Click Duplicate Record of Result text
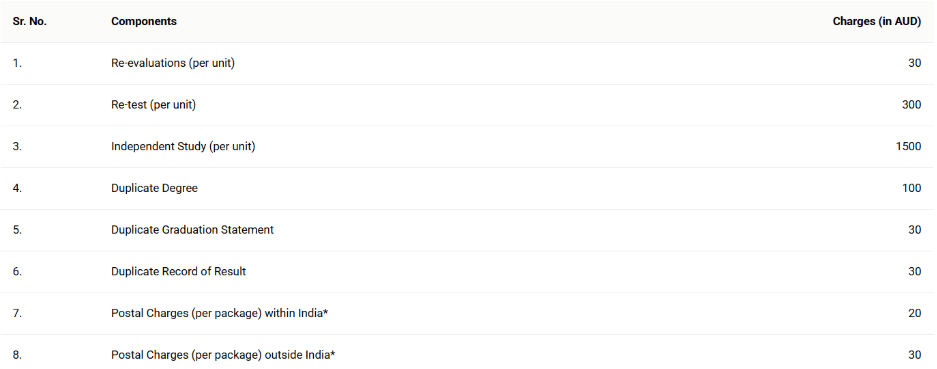 point(179,272)
